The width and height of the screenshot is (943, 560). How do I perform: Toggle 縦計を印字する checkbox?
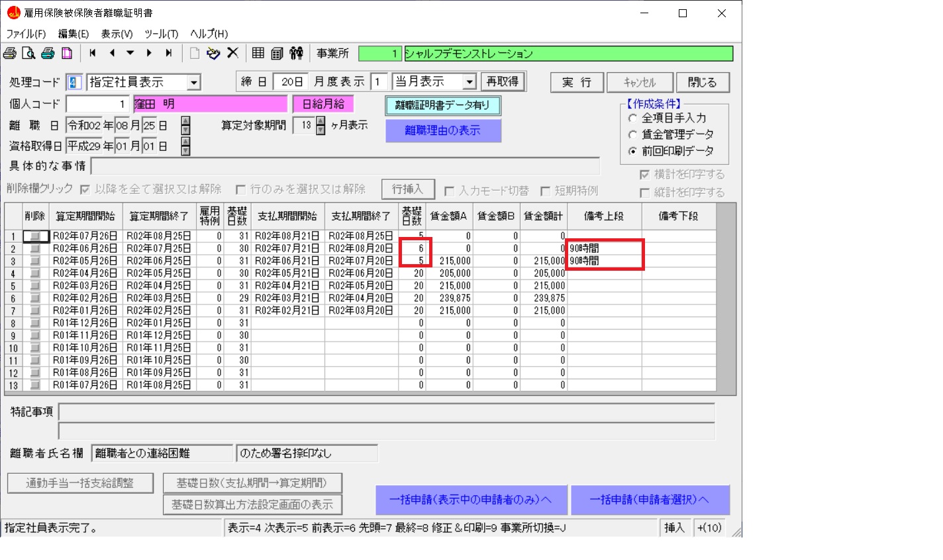pos(644,193)
